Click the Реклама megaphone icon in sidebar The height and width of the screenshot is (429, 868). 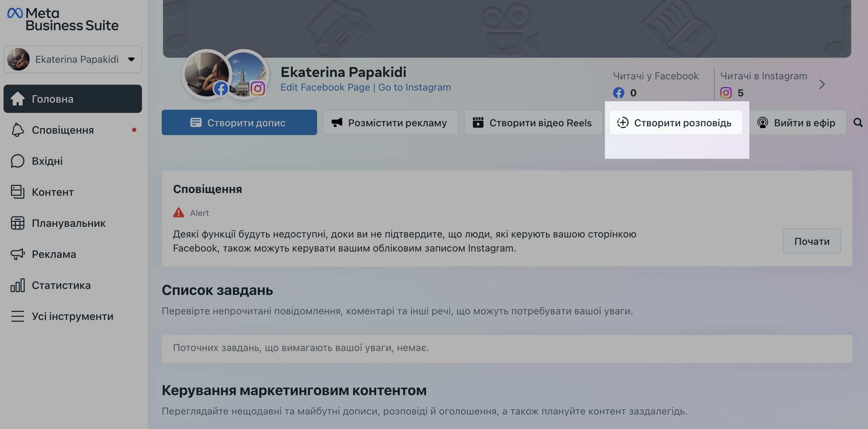[x=17, y=254]
